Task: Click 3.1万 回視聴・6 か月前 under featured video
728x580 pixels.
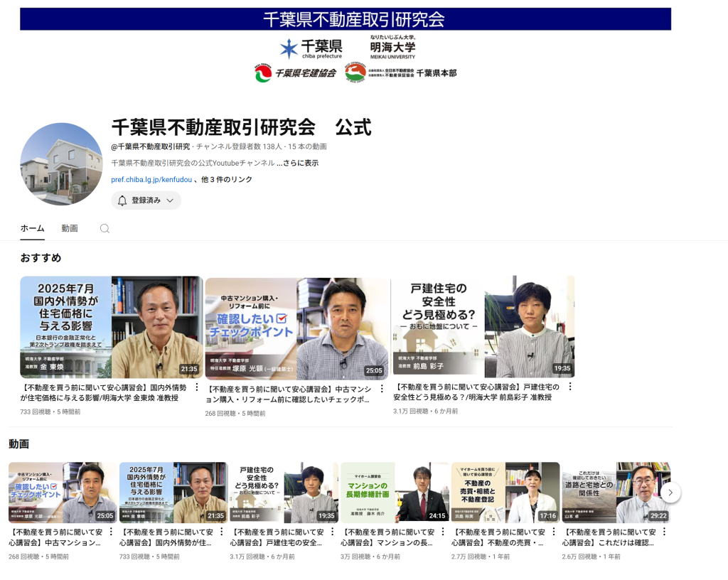Action: tap(426, 411)
